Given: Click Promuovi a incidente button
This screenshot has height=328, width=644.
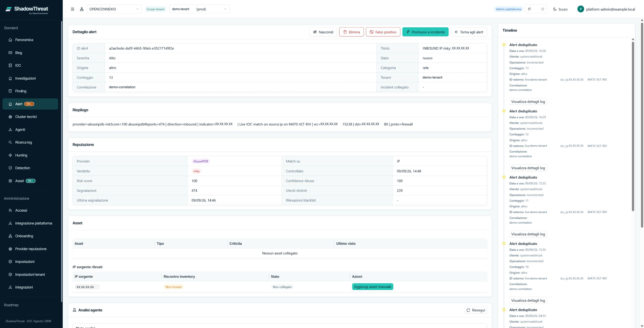Looking at the screenshot, I should [425, 32].
